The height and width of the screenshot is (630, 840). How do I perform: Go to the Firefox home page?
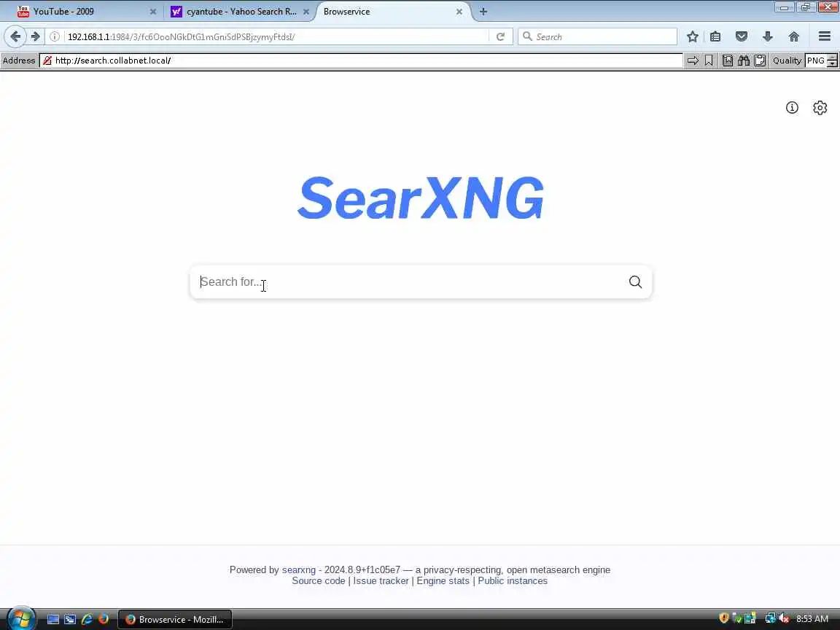[794, 36]
